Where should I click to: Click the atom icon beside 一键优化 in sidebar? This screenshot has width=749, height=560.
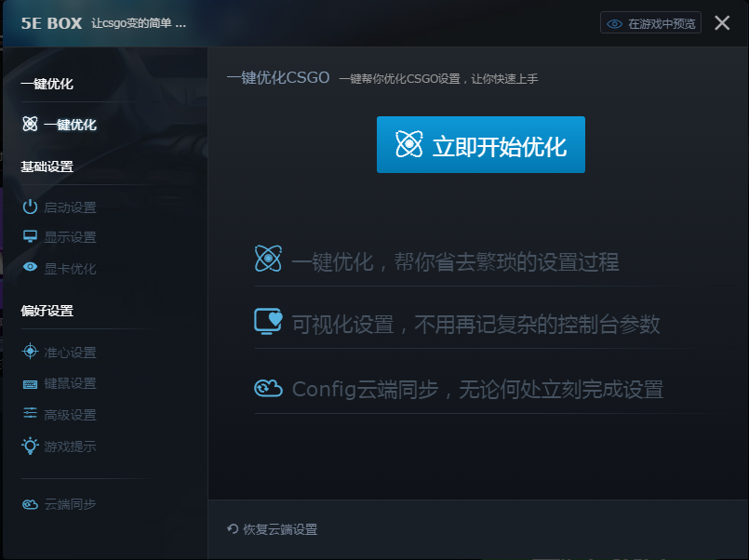[x=30, y=125]
